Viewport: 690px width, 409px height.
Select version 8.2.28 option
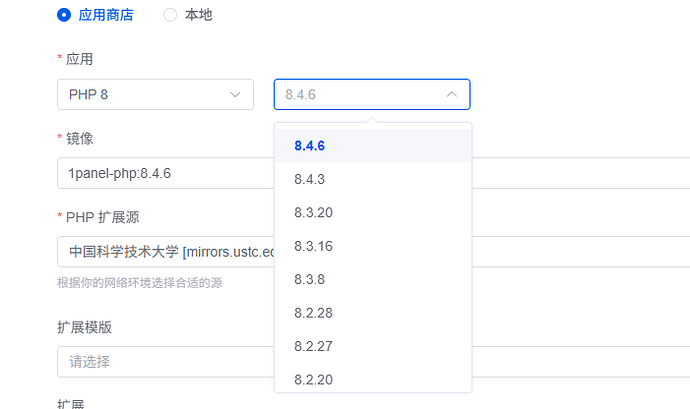coord(373,313)
